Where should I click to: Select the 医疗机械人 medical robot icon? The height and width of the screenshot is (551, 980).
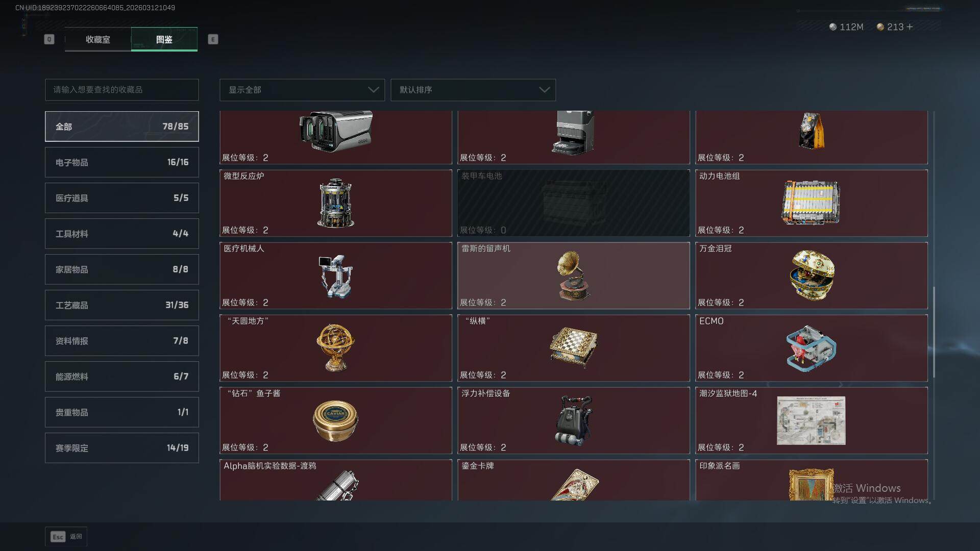pyautogui.click(x=335, y=276)
